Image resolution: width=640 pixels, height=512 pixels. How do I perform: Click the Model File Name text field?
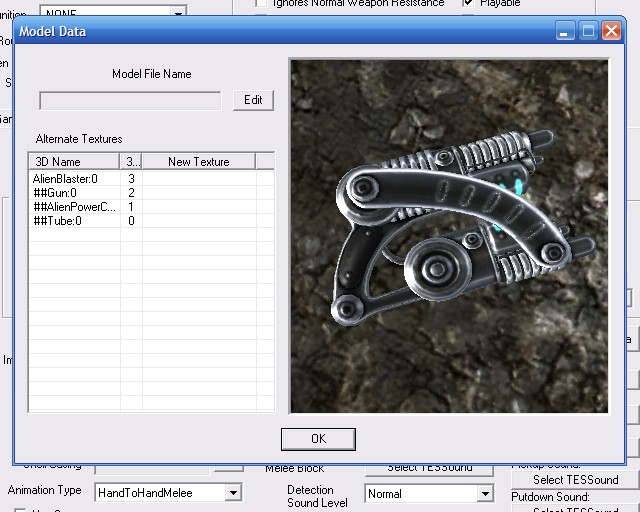[130, 100]
